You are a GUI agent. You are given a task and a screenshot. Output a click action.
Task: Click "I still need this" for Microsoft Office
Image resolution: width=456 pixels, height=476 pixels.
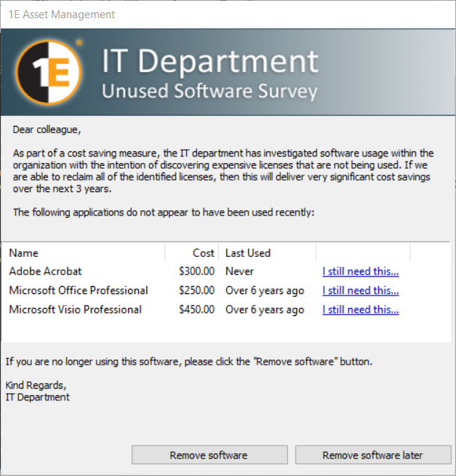point(361,290)
